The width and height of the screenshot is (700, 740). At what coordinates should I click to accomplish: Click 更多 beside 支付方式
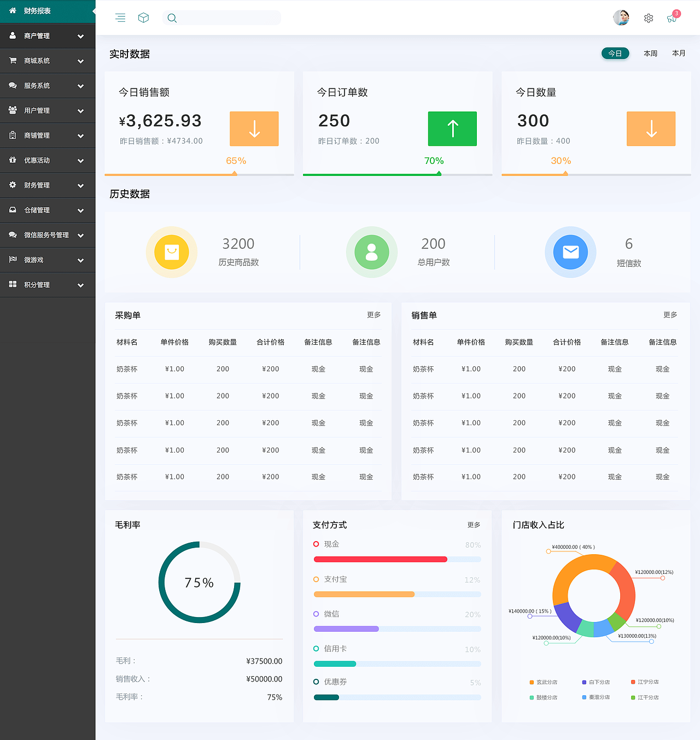click(x=474, y=525)
